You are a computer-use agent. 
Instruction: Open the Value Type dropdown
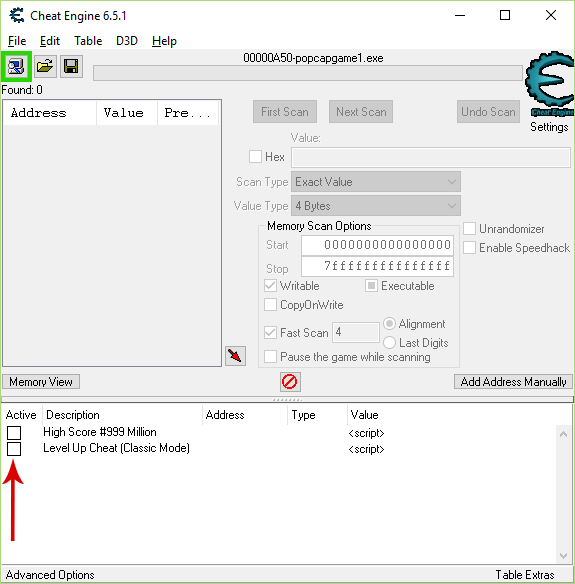[376, 206]
